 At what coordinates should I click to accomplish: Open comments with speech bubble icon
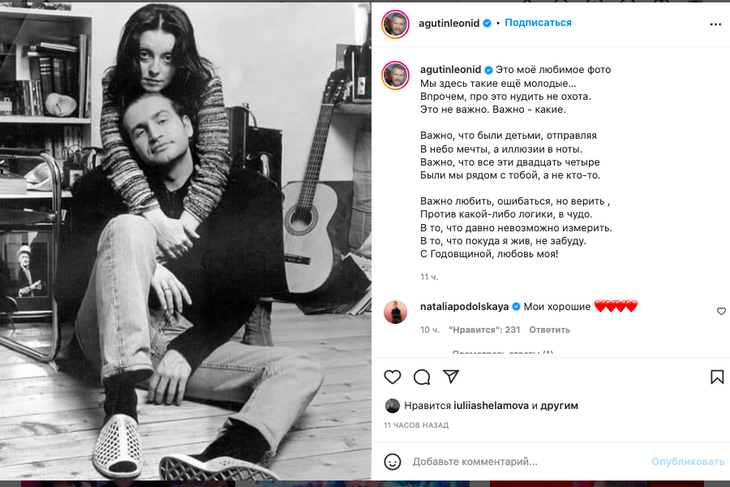click(x=422, y=377)
